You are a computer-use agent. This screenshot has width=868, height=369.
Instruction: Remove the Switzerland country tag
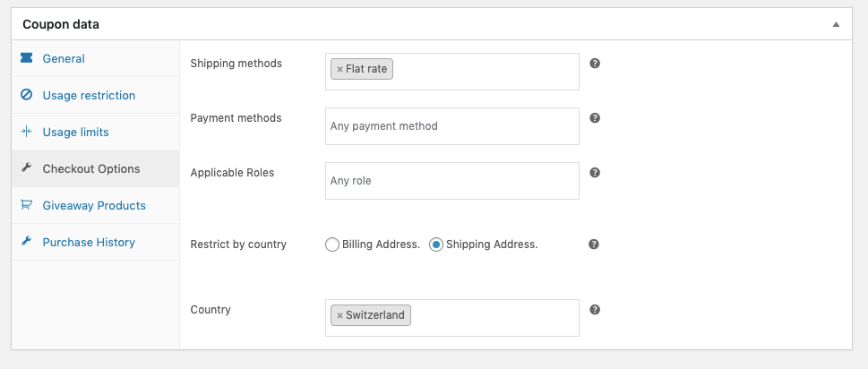[339, 315]
